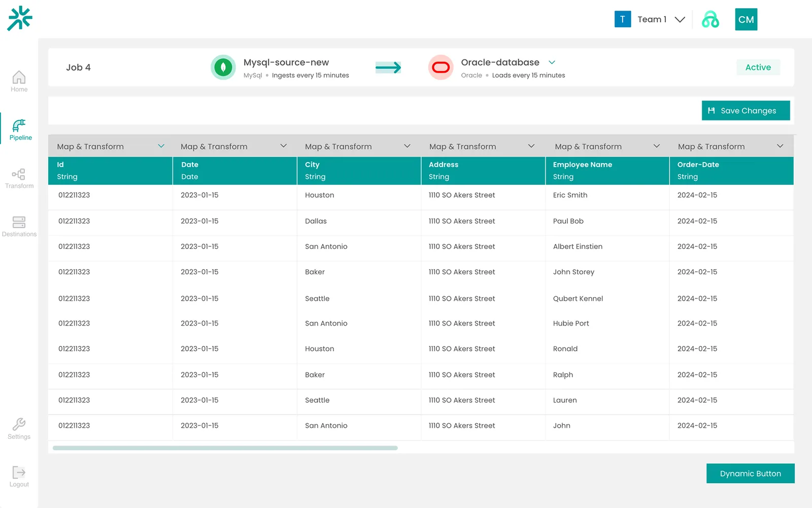This screenshot has width=812, height=508.
Task: Click the Team 1 label
Action: pos(652,19)
